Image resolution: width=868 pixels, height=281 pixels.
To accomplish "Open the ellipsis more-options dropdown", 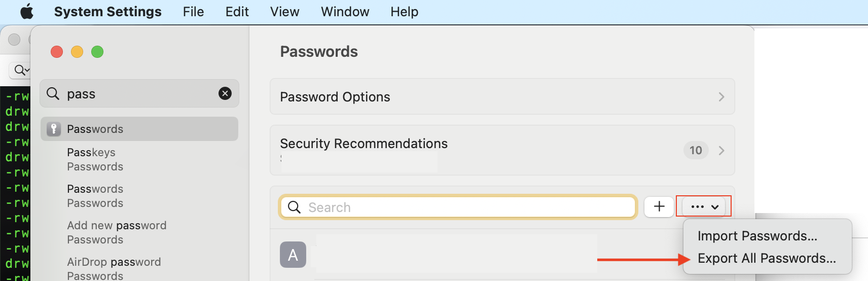I will (x=704, y=206).
